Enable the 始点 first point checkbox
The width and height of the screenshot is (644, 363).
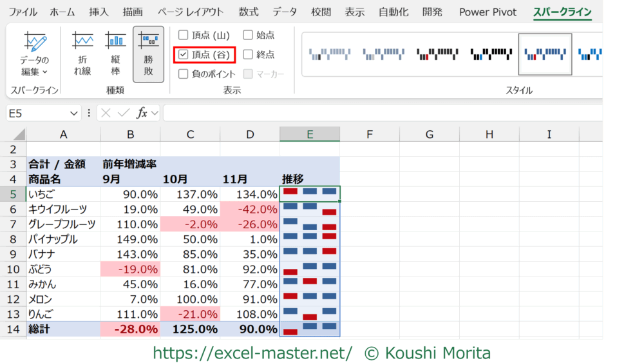248,35
